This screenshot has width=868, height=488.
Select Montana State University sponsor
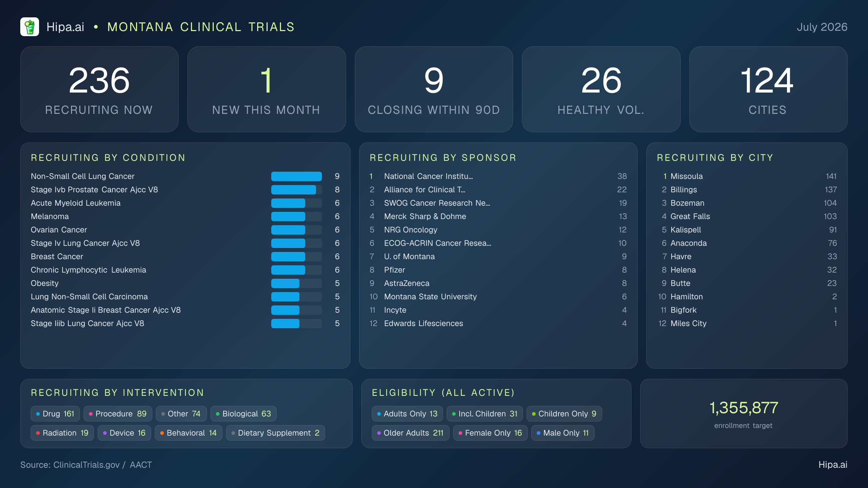coord(498,297)
